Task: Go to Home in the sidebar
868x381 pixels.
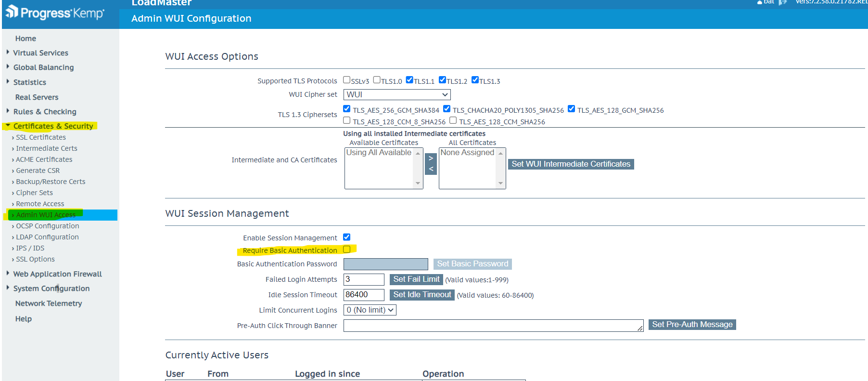Action: [26, 39]
